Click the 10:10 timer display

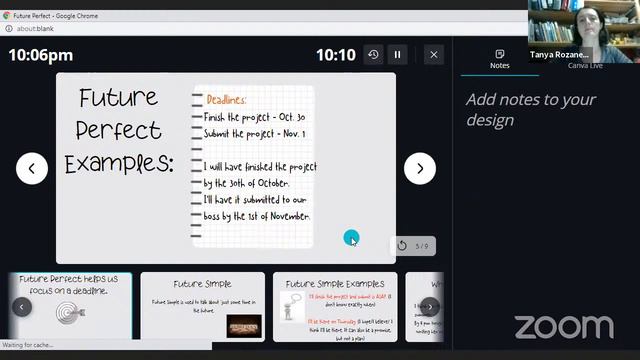click(x=336, y=55)
